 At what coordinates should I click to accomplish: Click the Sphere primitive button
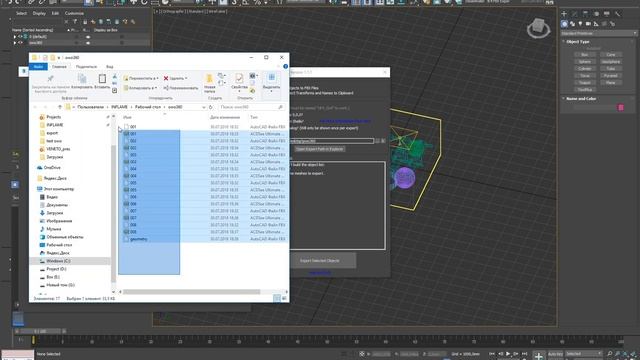[585, 62]
